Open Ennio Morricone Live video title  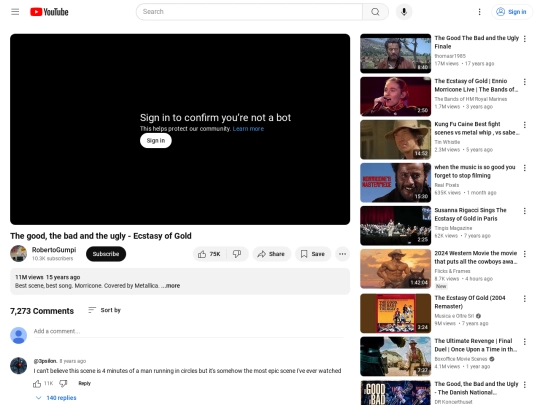476,85
